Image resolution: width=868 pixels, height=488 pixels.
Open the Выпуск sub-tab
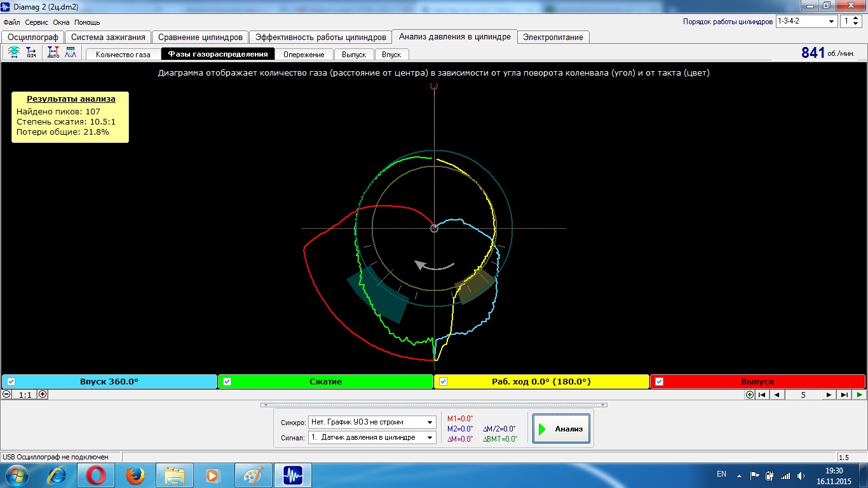click(x=353, y=55)
